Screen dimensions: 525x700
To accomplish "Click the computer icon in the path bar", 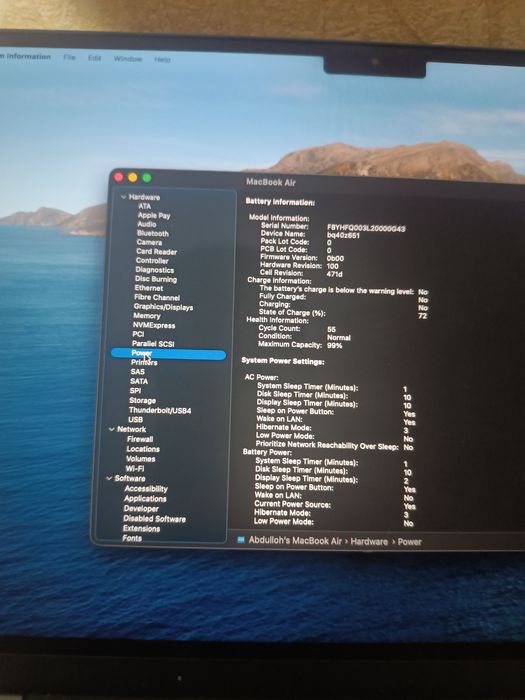I will coord(241,540).
